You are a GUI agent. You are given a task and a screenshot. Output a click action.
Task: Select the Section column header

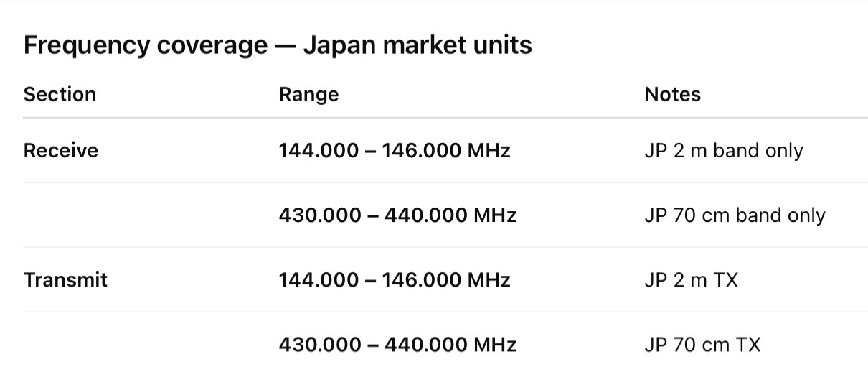click(60, 94)
